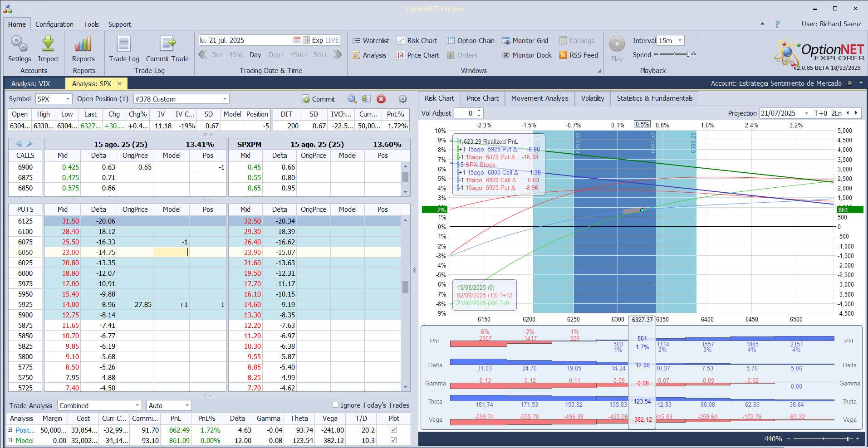
Task: Open the #378 Custom position dropdown
Action: click(225, 99)
